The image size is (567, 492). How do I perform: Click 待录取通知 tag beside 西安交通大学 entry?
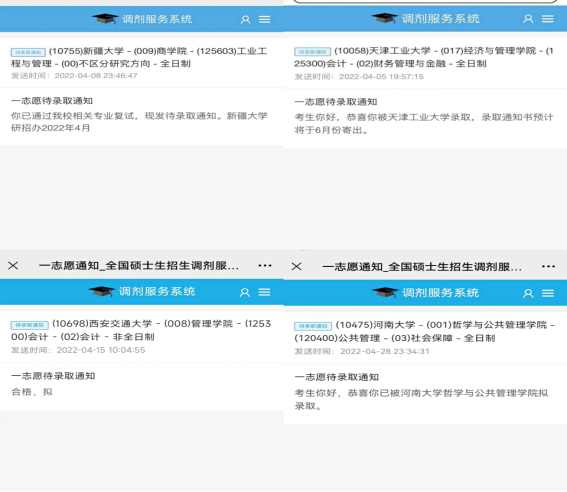pyautogui.click(x=30, y=325)
